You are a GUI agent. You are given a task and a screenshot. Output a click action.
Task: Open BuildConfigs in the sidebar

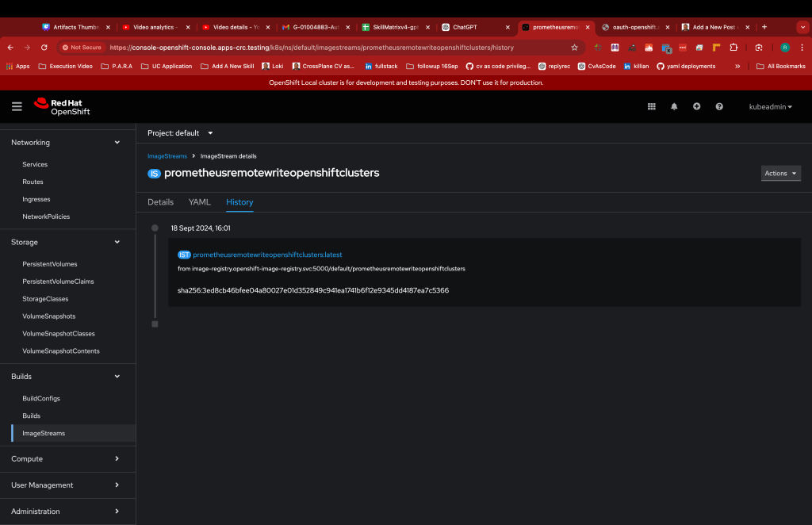41,399
